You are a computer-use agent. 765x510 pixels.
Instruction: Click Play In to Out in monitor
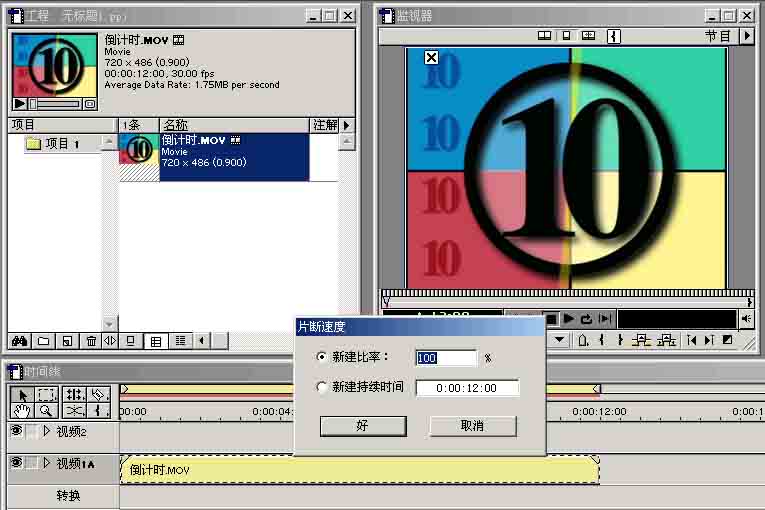click(605, 319)
